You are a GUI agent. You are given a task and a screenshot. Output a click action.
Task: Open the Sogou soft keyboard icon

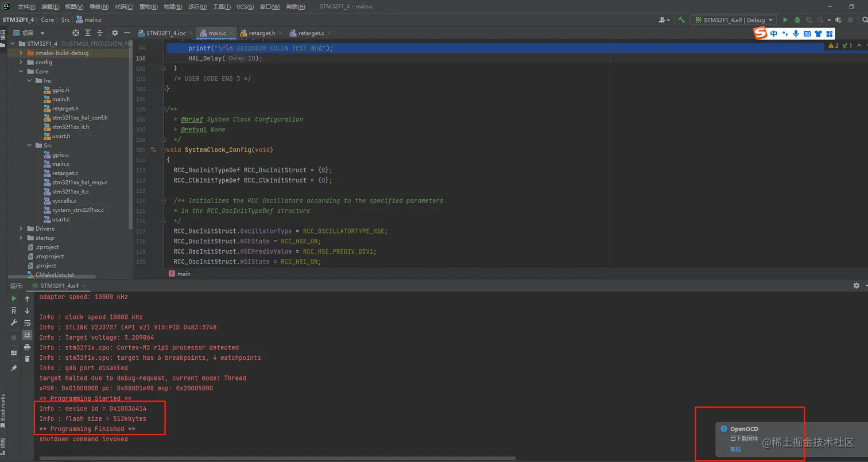click(x=807, y=34)
